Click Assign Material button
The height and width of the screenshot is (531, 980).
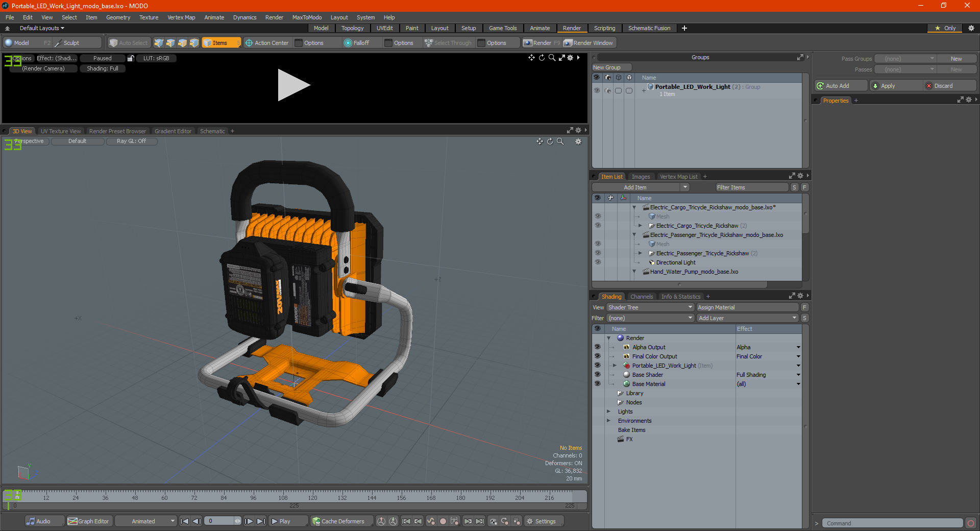pos(747,307)
